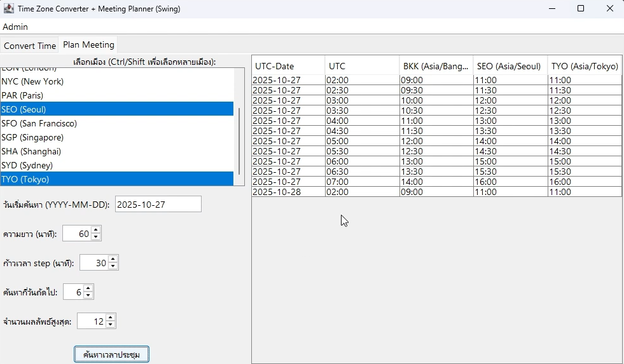Decrease step minutes spinner value
624x364 pixels.
click(113, 266)
